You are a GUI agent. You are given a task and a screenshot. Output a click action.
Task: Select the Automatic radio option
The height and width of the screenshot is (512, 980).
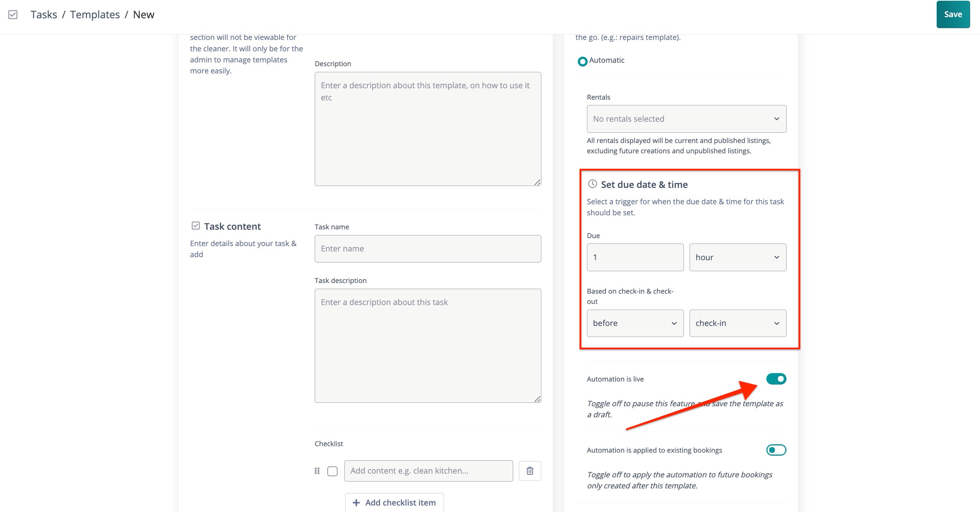coord(582,61)
